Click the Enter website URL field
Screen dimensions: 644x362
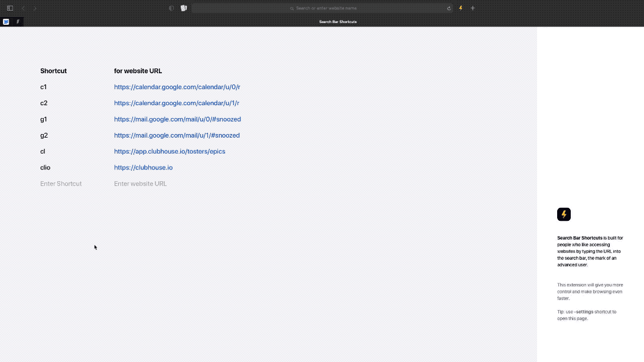[x=141, y=184]
